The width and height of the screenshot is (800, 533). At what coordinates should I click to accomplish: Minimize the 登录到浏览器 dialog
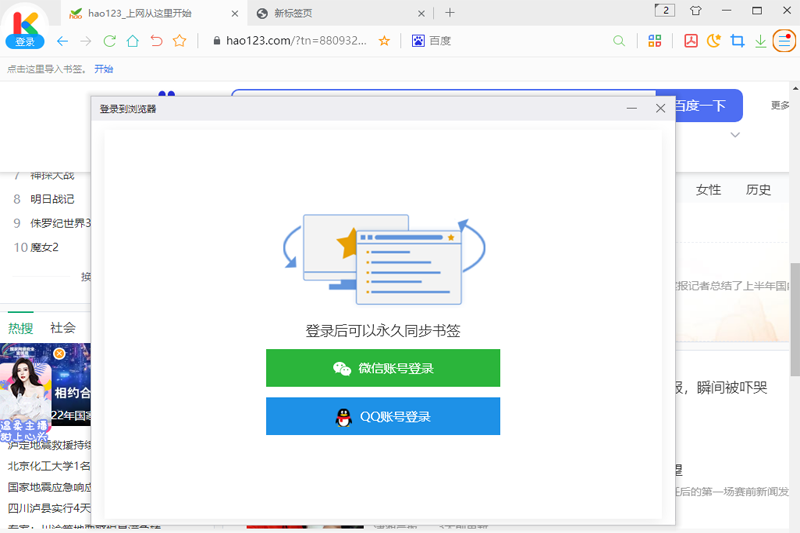[632, 108]
